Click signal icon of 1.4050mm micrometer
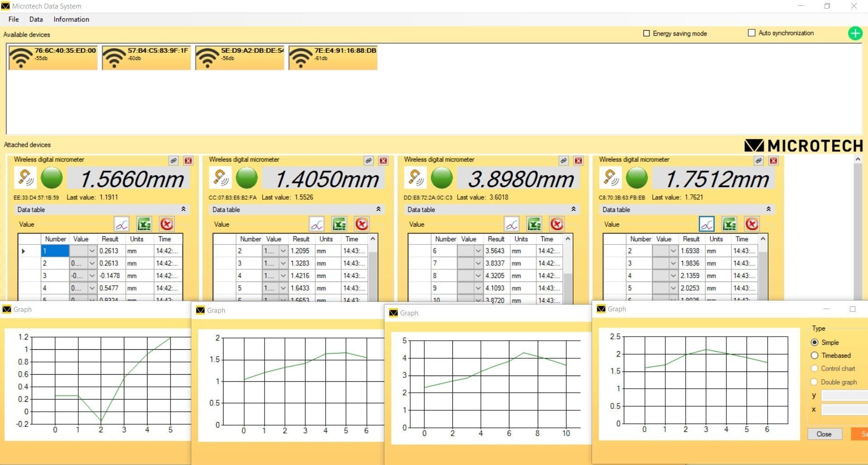Viewport: 868px width, 465px height. click(x=220, y=178)
